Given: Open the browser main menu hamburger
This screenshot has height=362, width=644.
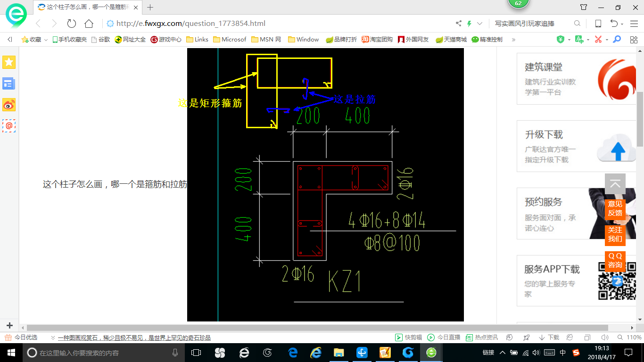Looking at the screenshot, I should 634,24.
